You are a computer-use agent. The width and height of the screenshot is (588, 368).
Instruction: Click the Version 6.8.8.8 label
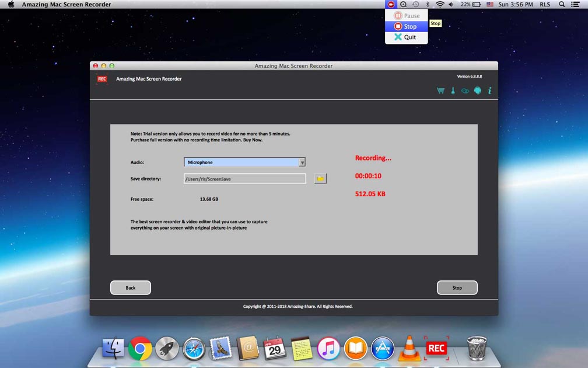click(x=470, y=76)
